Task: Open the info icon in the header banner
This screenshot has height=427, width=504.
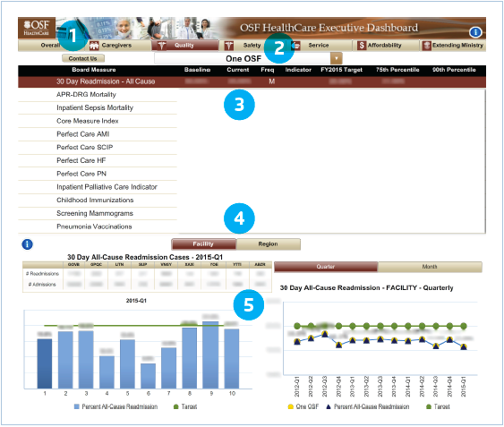Action: click(475, 32)
